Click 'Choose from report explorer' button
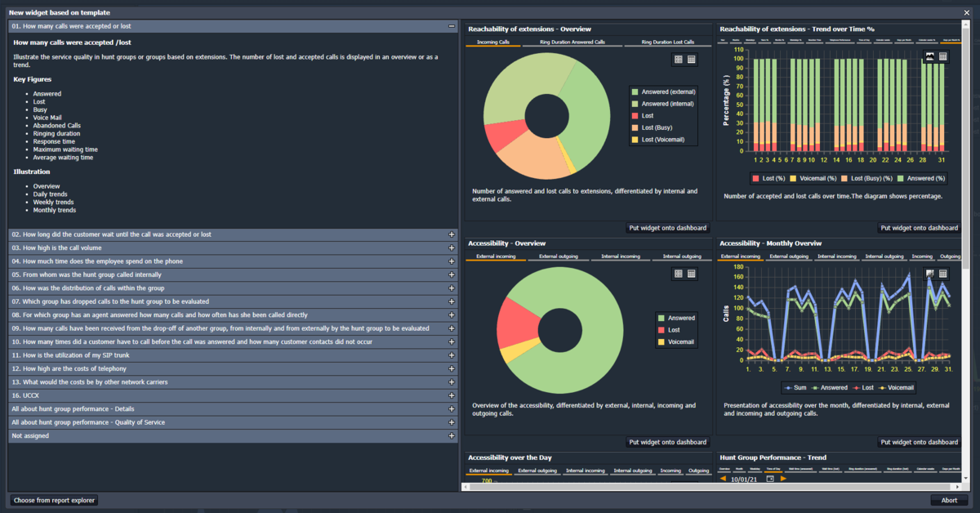This screenshot has height=513, width=980. (54, 500)
